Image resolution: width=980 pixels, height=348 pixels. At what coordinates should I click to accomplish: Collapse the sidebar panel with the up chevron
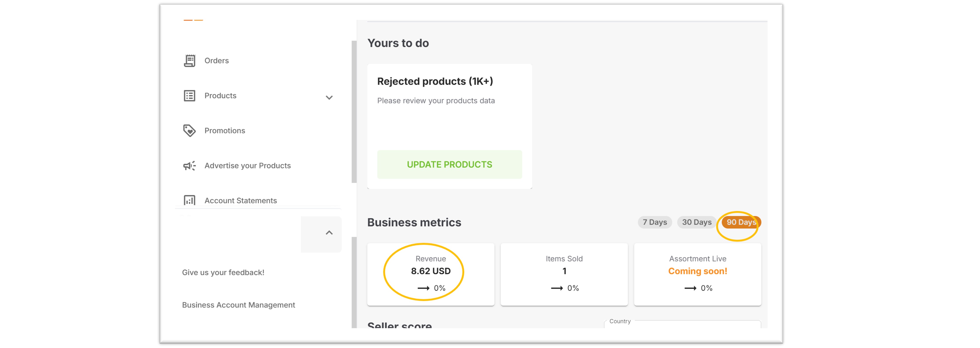(x=330, y=233)
